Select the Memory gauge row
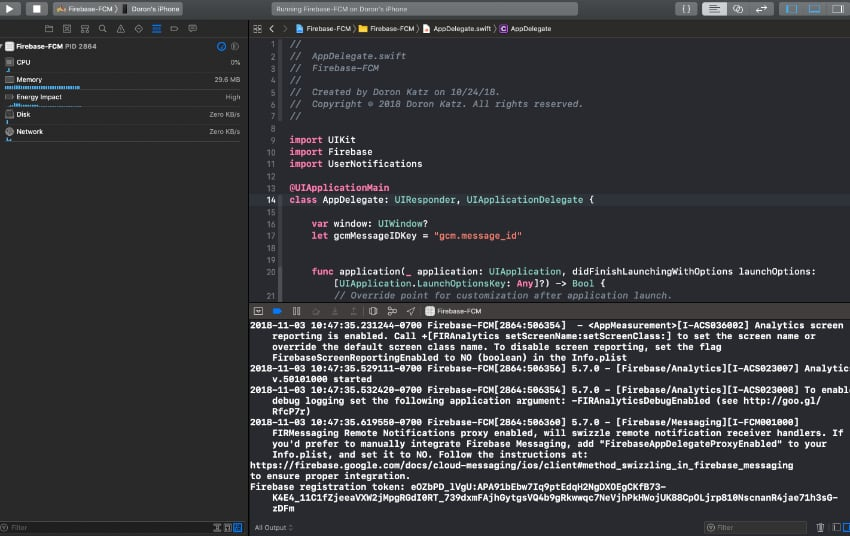850x536 pixels. pos(123,81)
